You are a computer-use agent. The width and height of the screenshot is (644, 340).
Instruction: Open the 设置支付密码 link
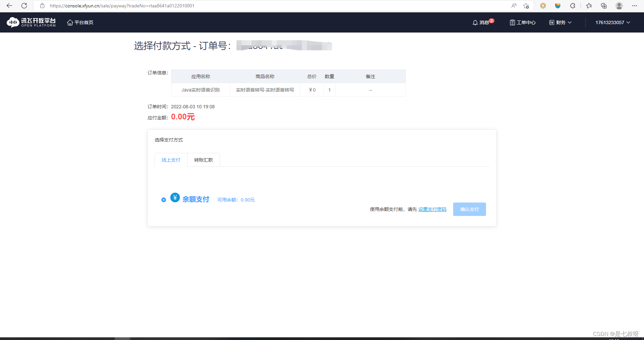tap(432, 209)
